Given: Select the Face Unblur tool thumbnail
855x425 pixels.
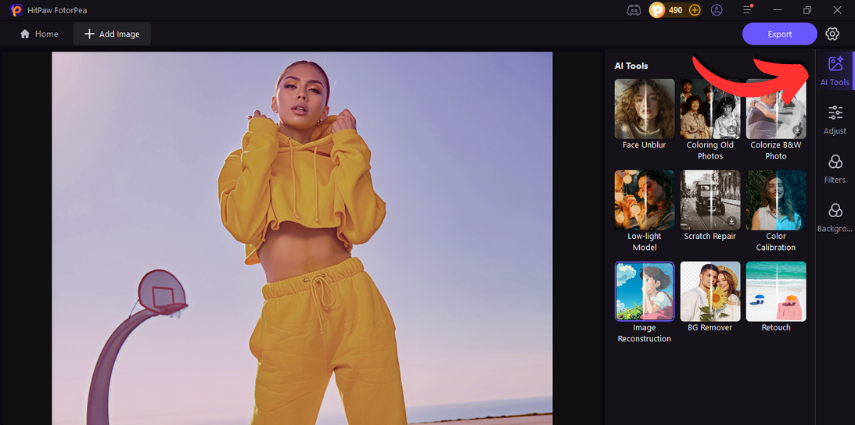Looking at the screenshot, I should (x=644, y=109).
